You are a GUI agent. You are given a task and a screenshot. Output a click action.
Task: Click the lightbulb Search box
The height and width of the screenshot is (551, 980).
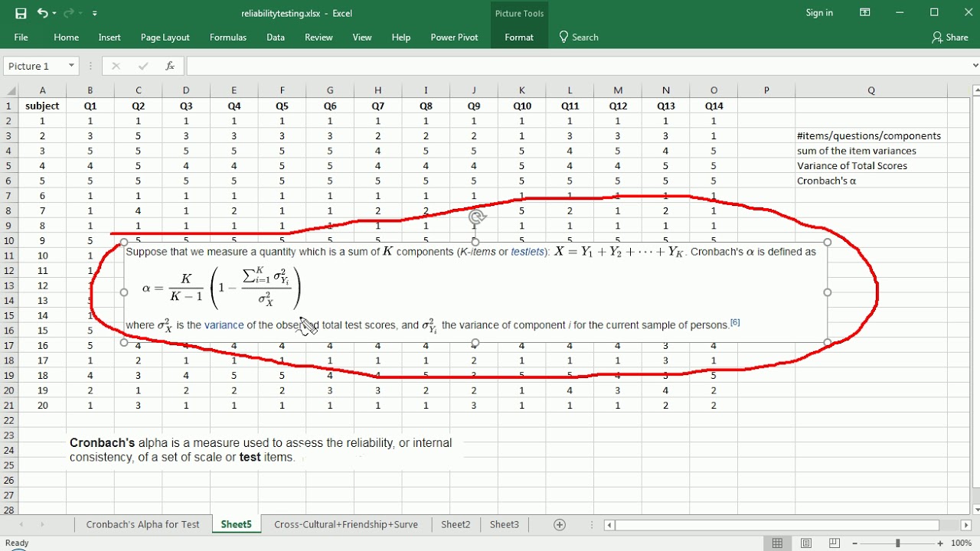tap(579, 37)
